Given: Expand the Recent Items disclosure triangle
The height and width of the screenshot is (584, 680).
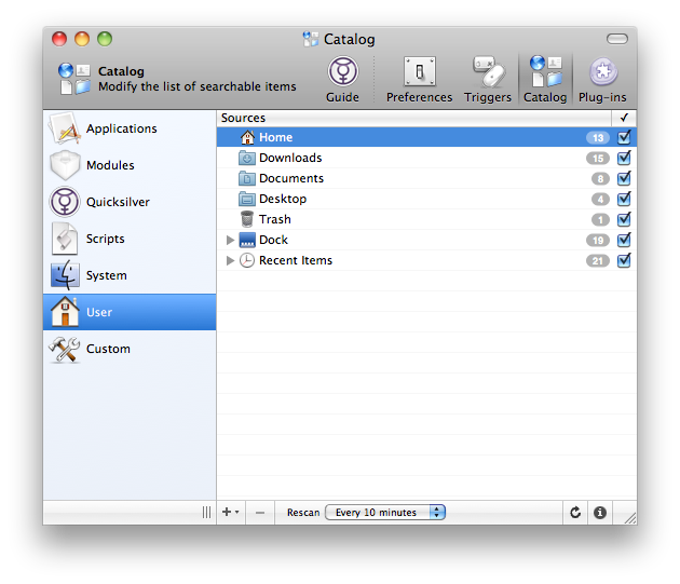Looking at the screenshot, I should coord(230,260).
